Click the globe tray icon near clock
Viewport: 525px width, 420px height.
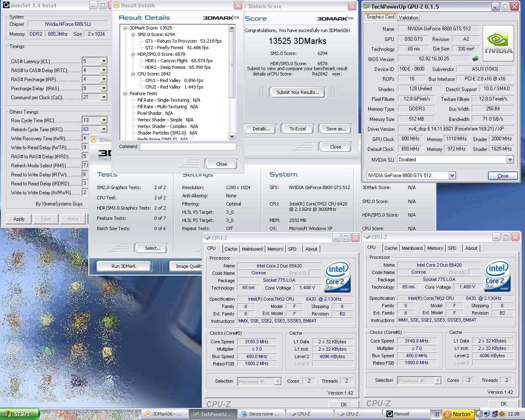point(502,414)
